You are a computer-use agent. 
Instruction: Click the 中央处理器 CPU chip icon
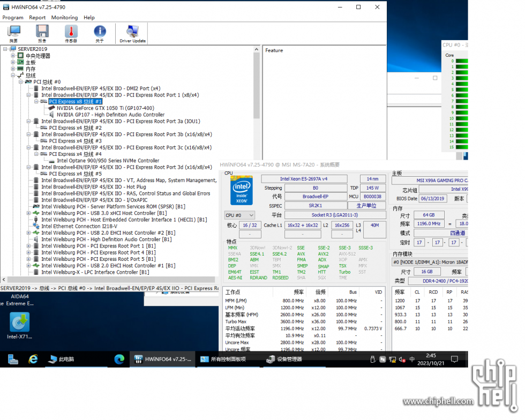coord(21,56)
